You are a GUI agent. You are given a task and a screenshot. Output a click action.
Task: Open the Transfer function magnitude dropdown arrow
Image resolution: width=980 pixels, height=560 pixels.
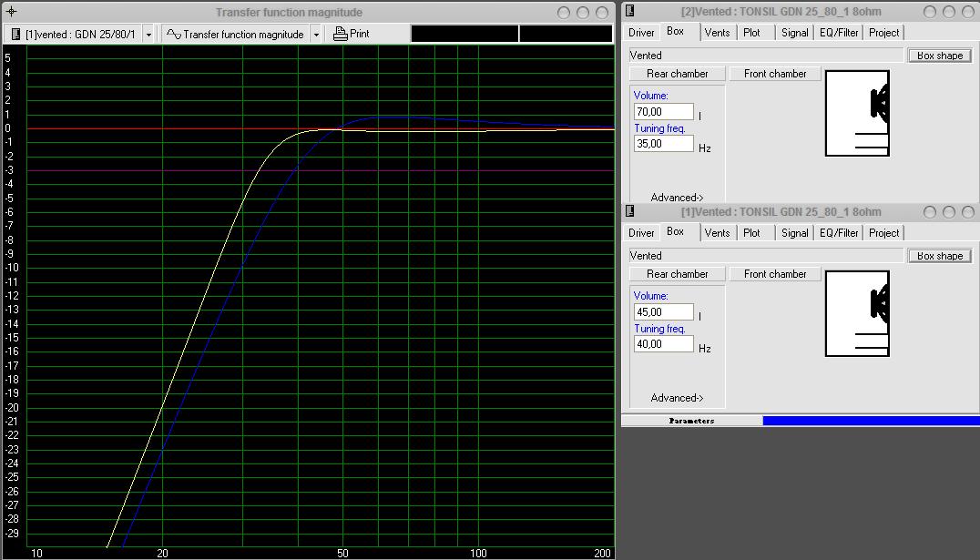(x=316, y=34)
